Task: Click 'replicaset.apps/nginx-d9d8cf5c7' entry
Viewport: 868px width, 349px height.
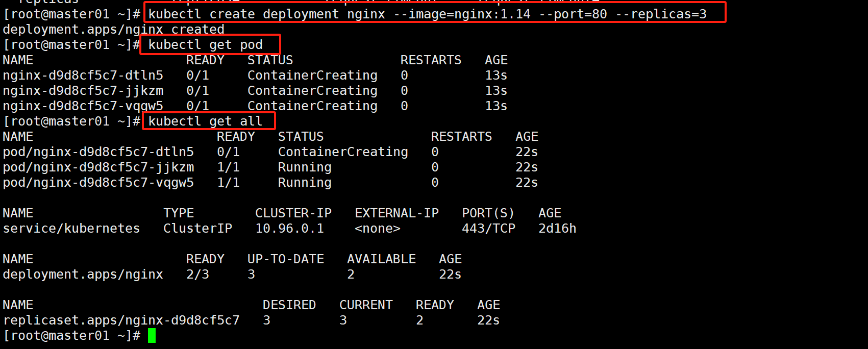Action: [x=121, y=320]
